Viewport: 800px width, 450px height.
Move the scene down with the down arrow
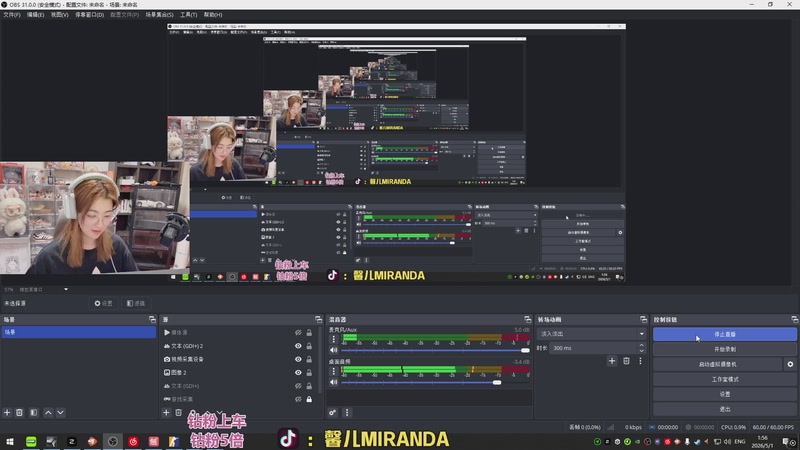tap(60, 412)
